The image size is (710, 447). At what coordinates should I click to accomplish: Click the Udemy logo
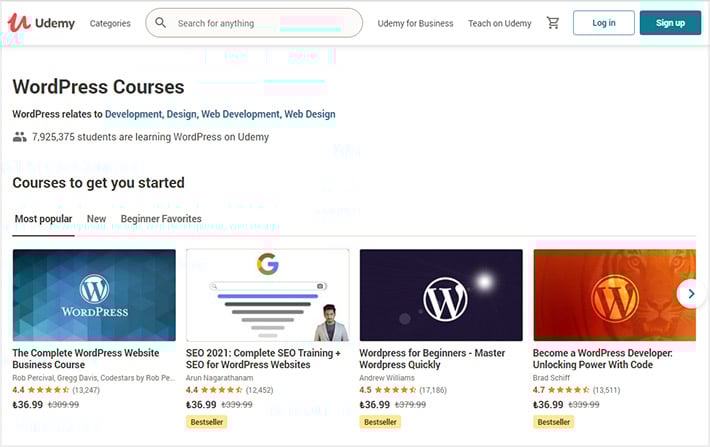[x=41, y=23]
